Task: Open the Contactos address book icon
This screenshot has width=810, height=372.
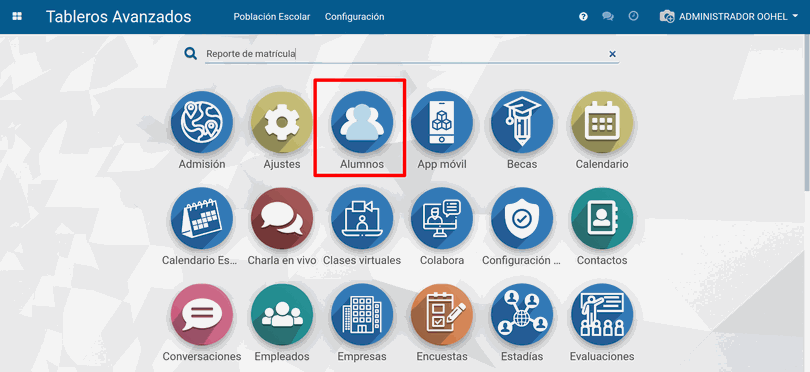Action: click(602, 218)
